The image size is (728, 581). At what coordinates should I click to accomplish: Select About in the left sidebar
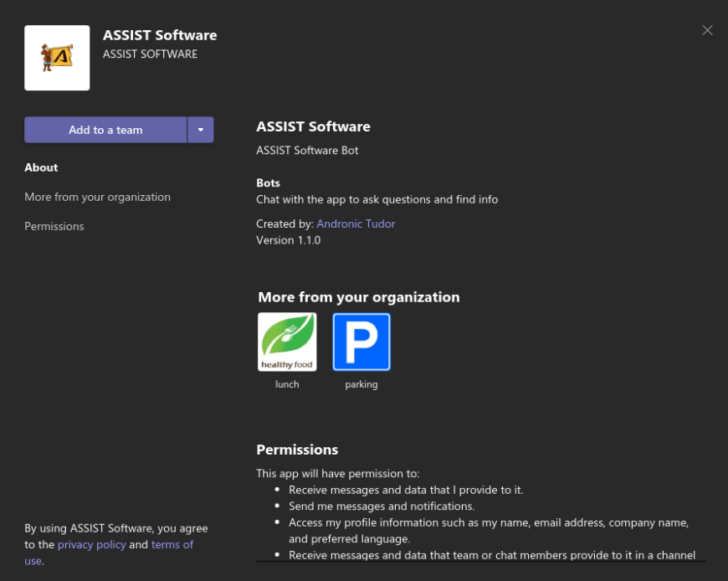[41, 167]
